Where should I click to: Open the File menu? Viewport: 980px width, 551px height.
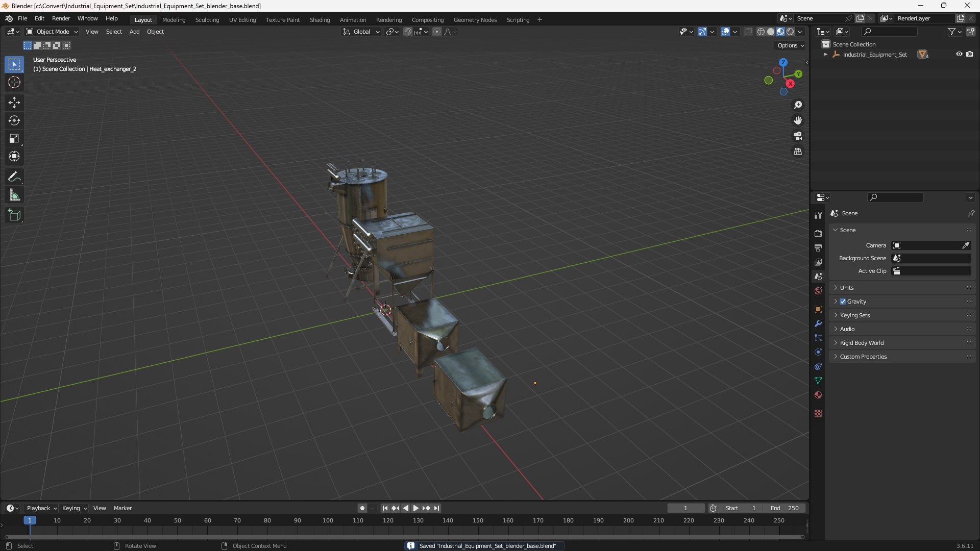pos(22,18)
